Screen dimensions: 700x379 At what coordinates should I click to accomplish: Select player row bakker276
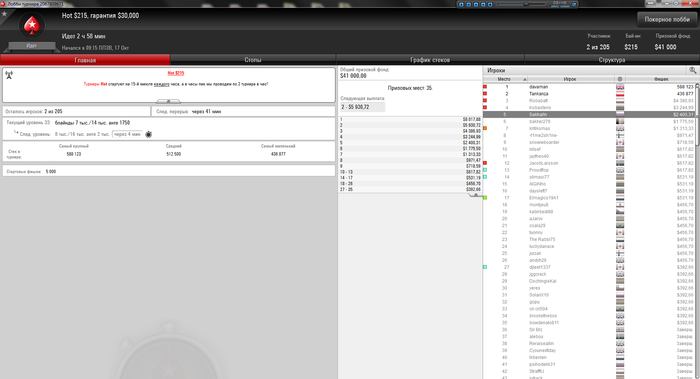(589, 121)
